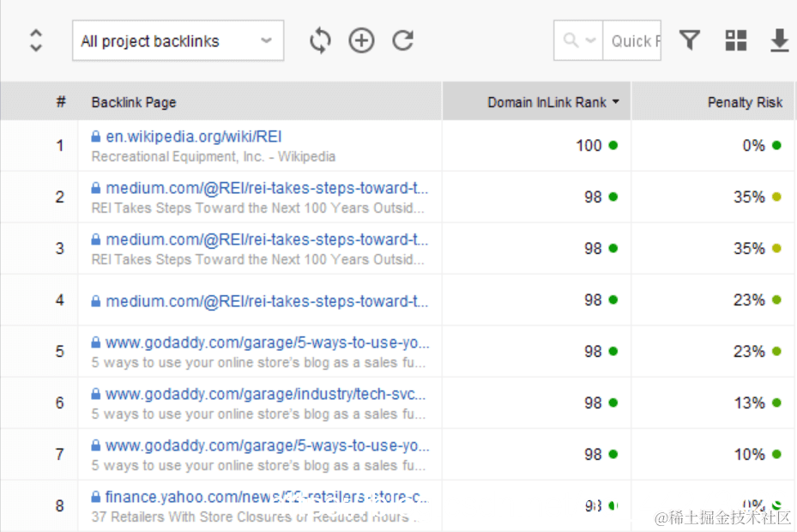Click the 10% penalty risk value
This screenshot has width=797, height=532.
[x=749, y=454]
